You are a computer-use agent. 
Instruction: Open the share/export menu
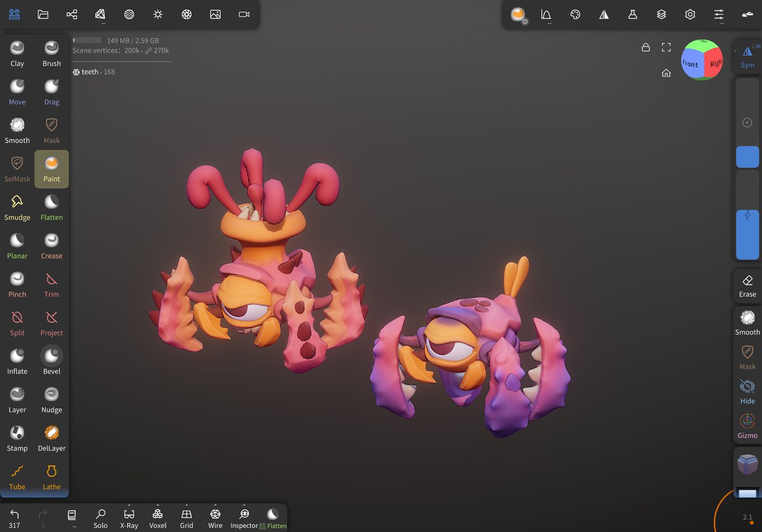72,14
